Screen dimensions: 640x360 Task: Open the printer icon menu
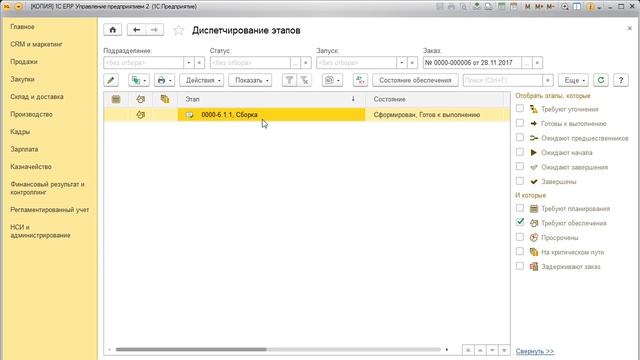[x=164, y=80]
